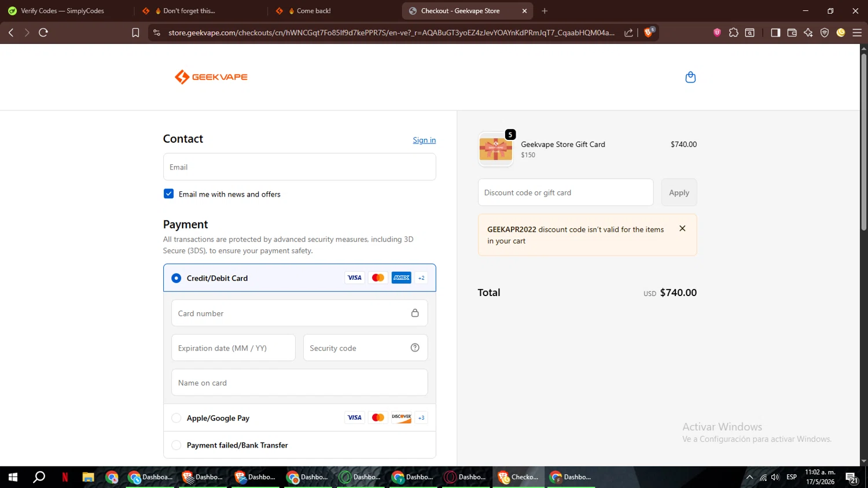The image size is (868, 488).
Task: Open Brave Shields lion icon
Action: pyautogui.click(x=649, y=32)
